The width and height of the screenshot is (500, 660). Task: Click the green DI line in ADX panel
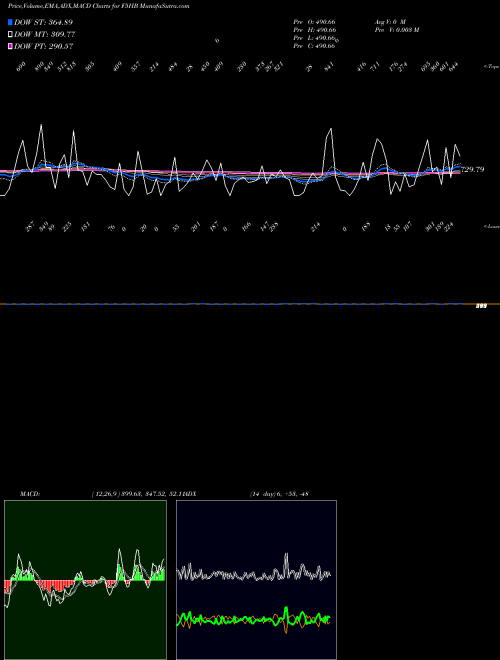pos(253,619)
